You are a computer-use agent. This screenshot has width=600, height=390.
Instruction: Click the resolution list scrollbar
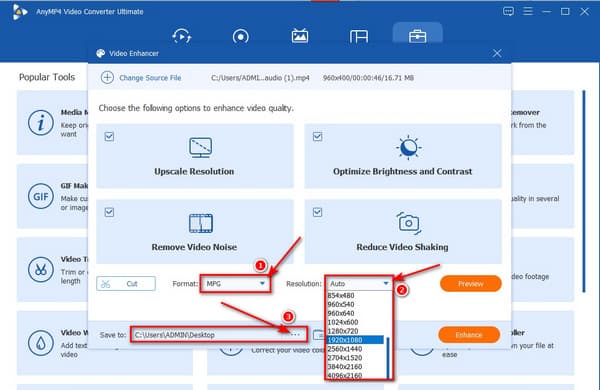click(x=388, y=358)
